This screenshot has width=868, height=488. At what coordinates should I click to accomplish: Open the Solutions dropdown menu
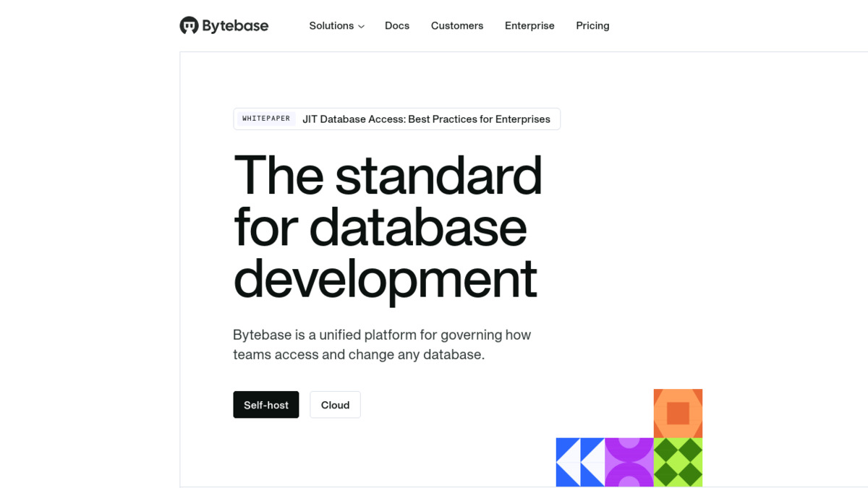tap(332, 25)
